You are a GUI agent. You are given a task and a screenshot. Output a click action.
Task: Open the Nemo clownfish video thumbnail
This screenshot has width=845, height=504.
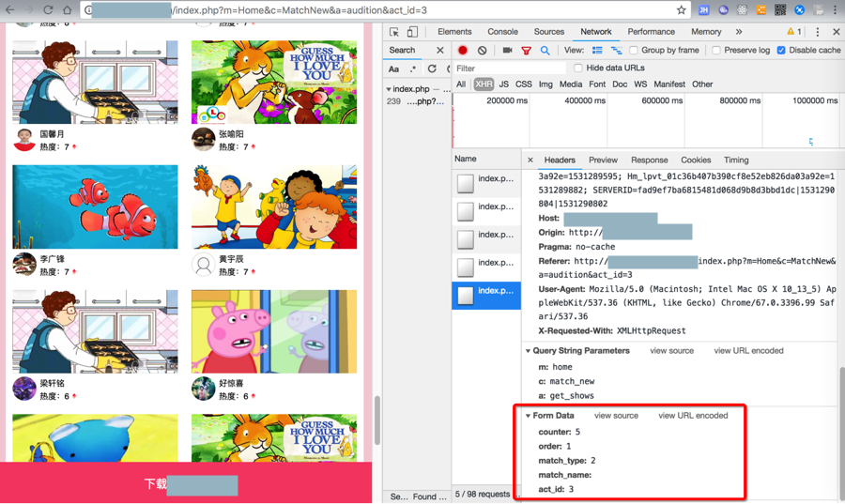[95, 206]
